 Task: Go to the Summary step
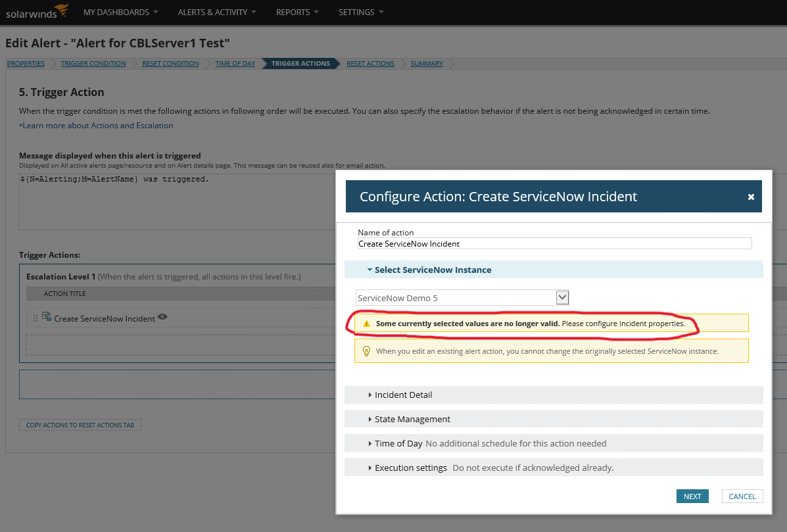click(x=427, y=63)
